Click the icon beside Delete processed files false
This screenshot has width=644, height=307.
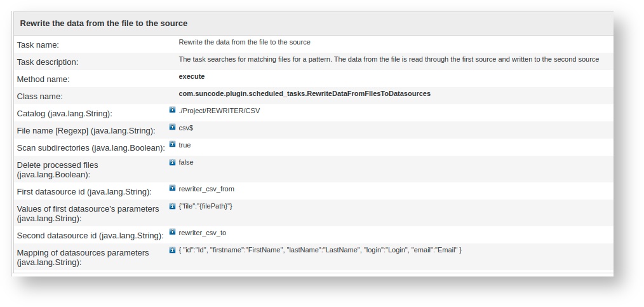coord(172,162)
